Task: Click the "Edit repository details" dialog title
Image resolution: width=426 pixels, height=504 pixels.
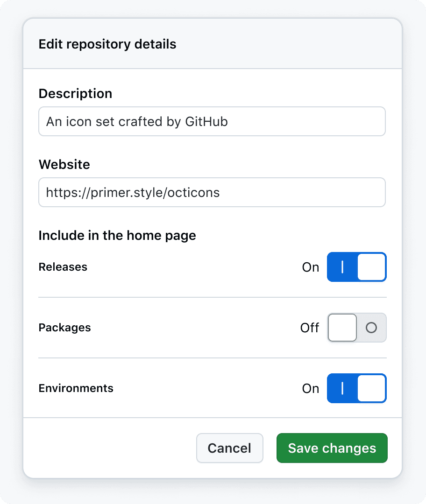Action: tap(107, 44)
